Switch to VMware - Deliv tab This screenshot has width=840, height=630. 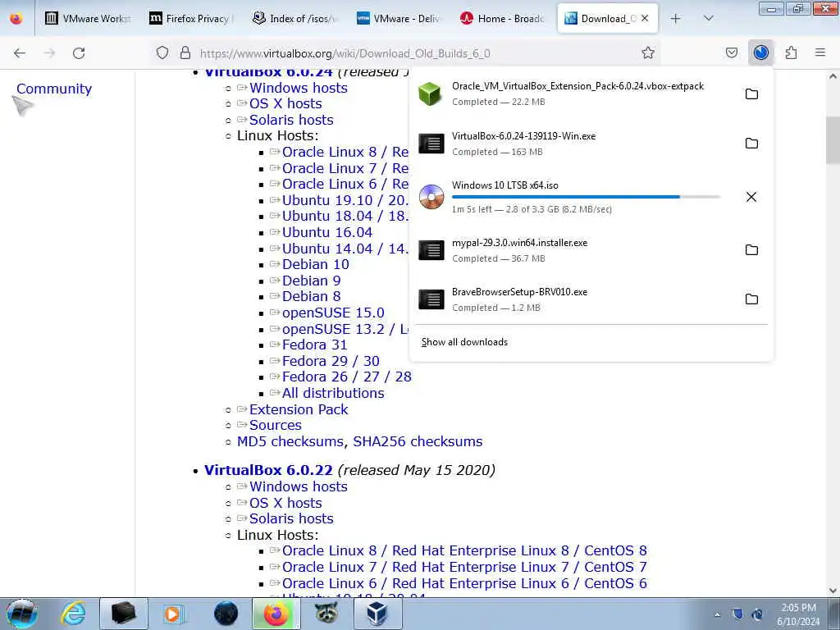click(398, 18)
